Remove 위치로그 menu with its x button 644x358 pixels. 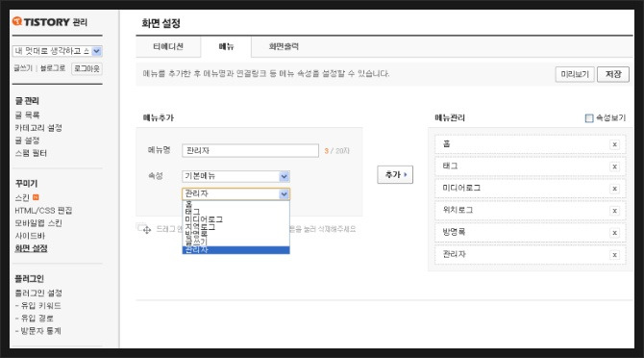[614, 211]
